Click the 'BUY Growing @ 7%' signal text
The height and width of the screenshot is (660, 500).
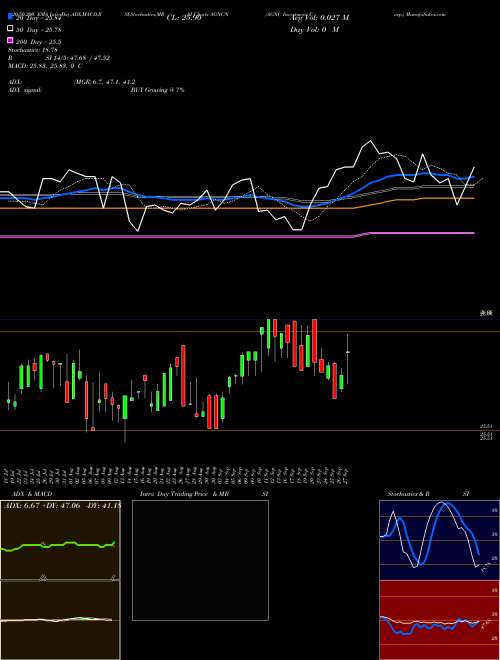coord(157,90)
